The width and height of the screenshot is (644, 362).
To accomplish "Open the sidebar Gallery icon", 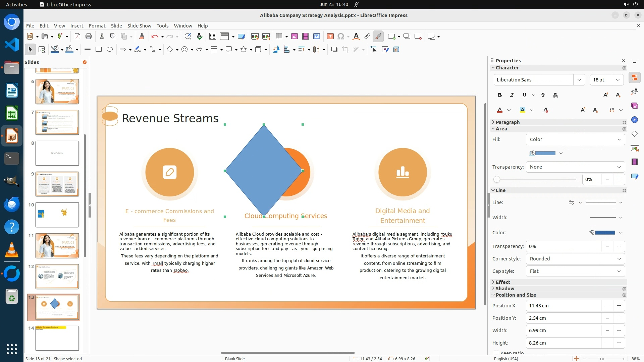I will point(634,106).
